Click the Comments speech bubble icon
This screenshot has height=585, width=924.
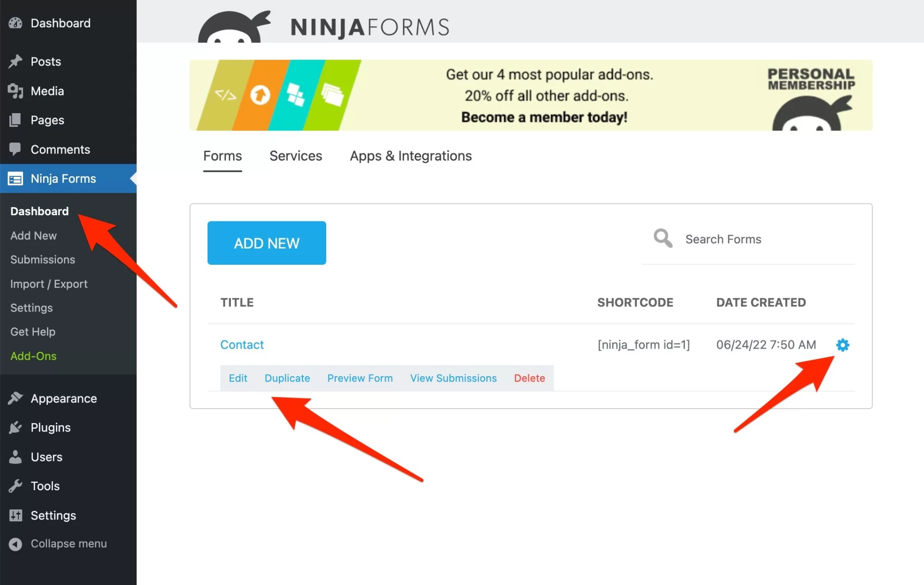pos(15,149)
